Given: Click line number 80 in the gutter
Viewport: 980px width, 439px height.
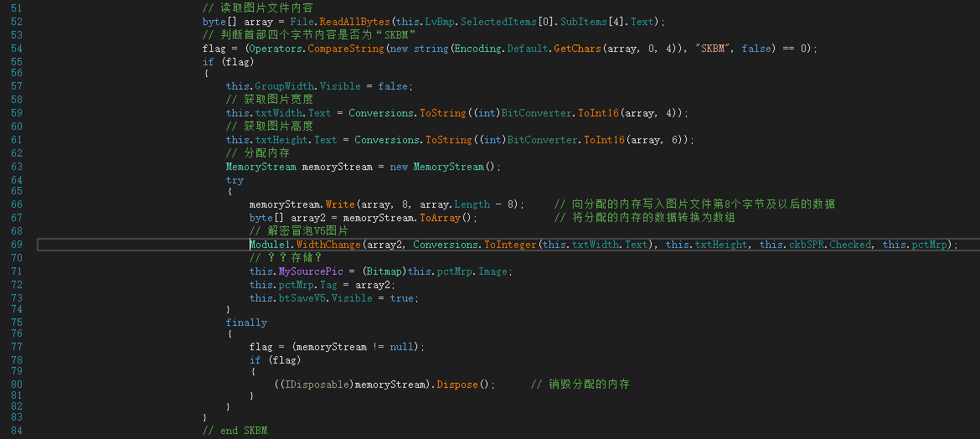Looking at the screenshot, I should (17, 384).
